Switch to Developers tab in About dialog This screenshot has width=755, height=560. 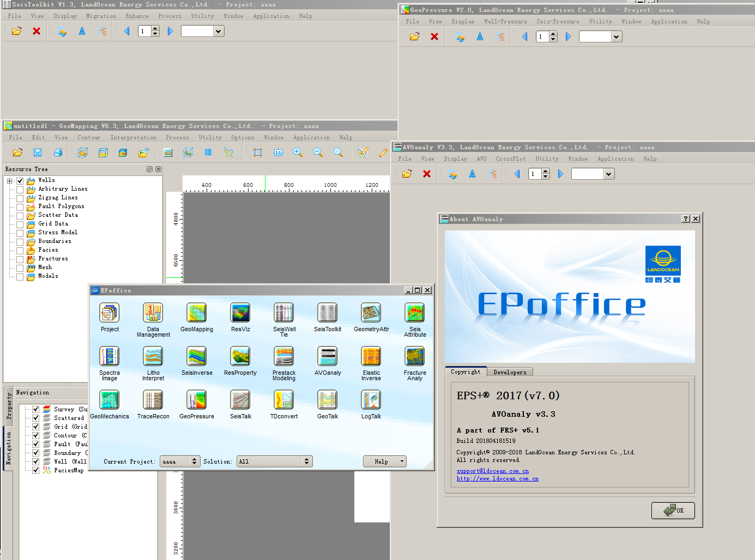click(x=510, y=372)
